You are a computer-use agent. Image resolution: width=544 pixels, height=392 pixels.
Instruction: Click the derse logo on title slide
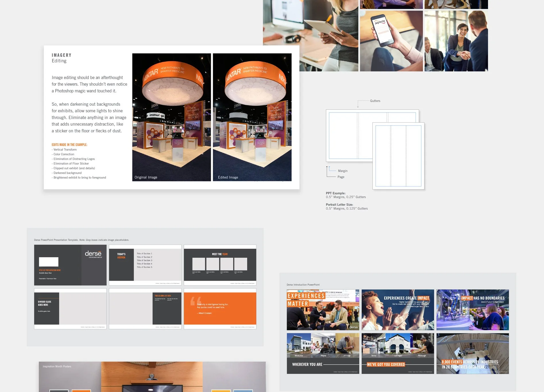point(93,254)
